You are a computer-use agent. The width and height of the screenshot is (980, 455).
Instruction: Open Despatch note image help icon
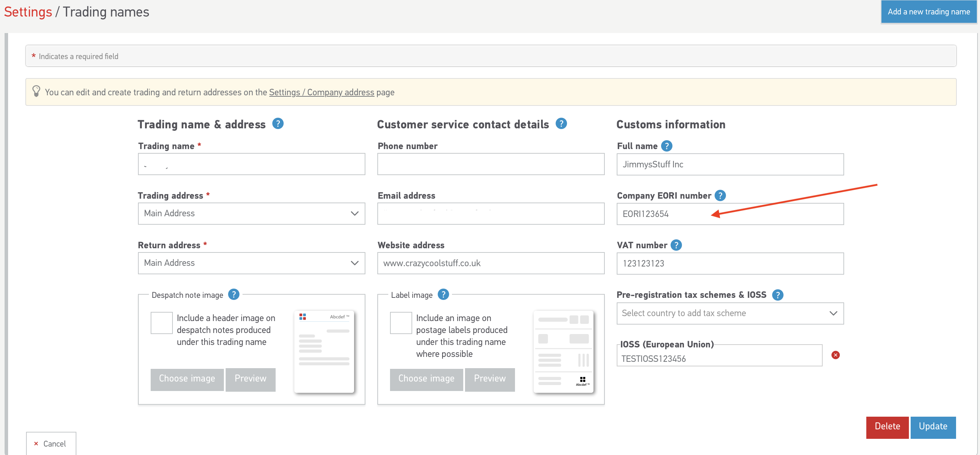(x=234, y=295)
